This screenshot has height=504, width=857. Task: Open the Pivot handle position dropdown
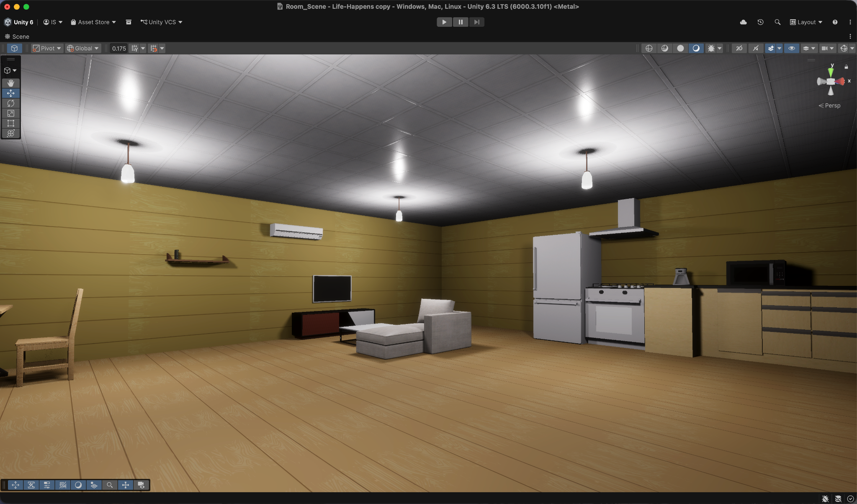(x=47, y=48)
